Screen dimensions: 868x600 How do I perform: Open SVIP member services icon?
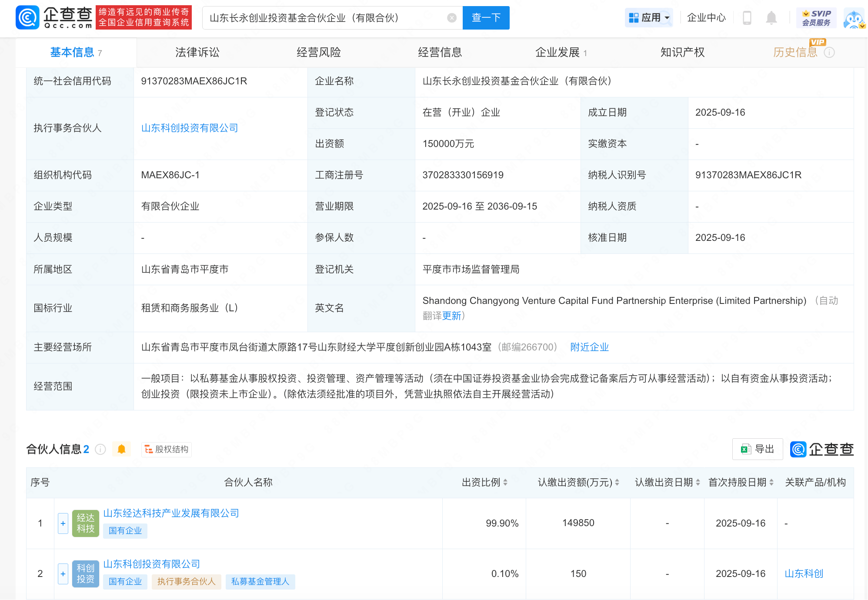click(817, 18)
